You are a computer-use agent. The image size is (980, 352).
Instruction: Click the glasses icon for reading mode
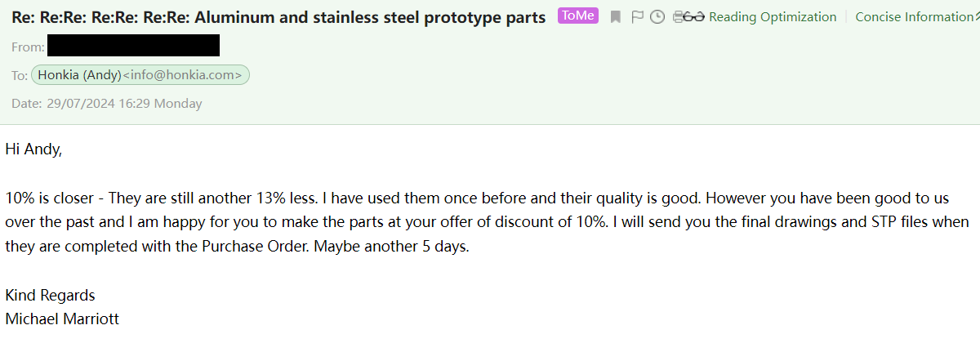tap(693, 17)
